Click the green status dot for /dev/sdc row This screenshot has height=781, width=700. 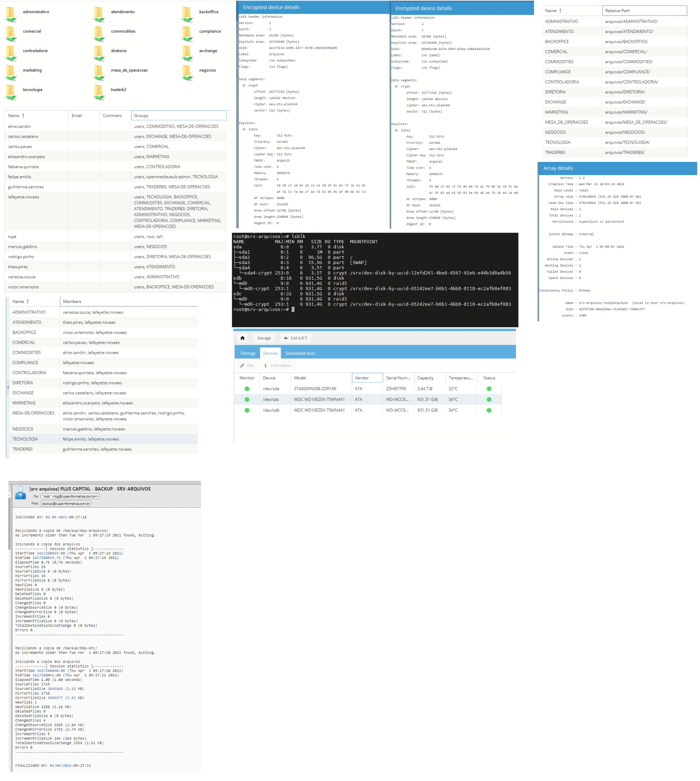(x=489, y=399)
